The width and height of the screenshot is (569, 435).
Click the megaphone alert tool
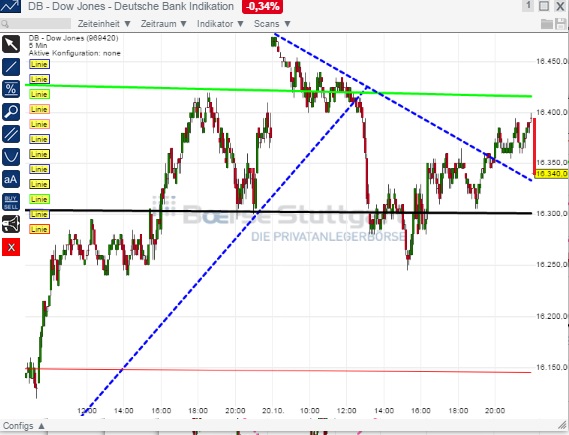pyautogui.click(x=11, y=224)
